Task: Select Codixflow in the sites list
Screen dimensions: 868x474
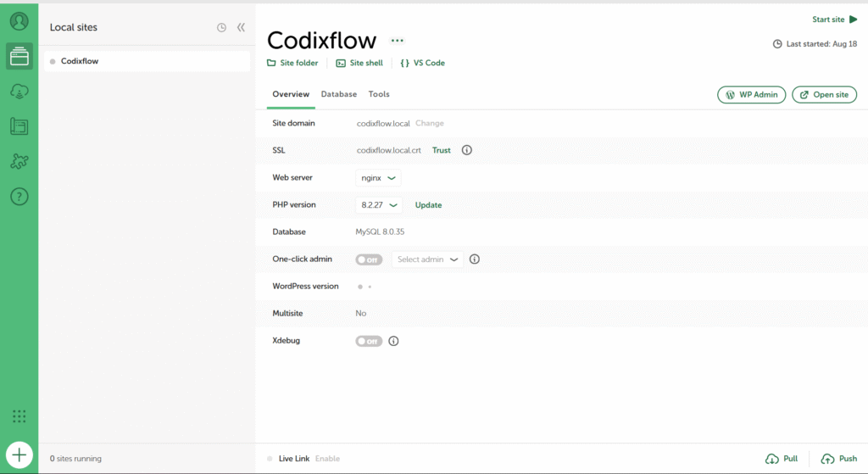Action: click(x=147, y=61)
